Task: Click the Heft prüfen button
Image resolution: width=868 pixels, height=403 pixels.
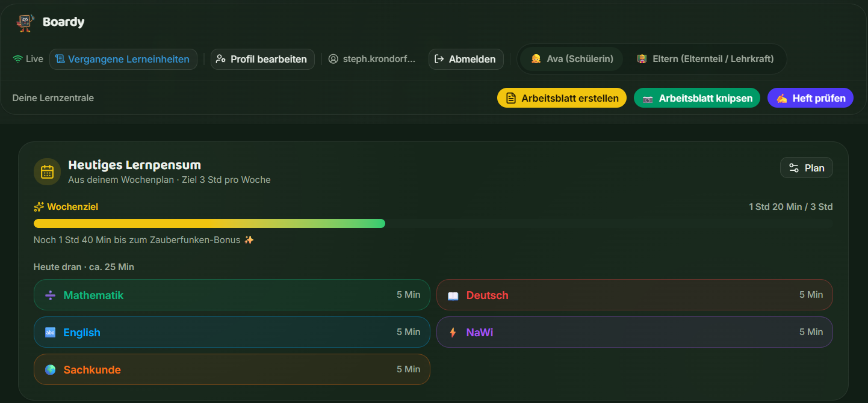Action: click(x=810, y=98)
